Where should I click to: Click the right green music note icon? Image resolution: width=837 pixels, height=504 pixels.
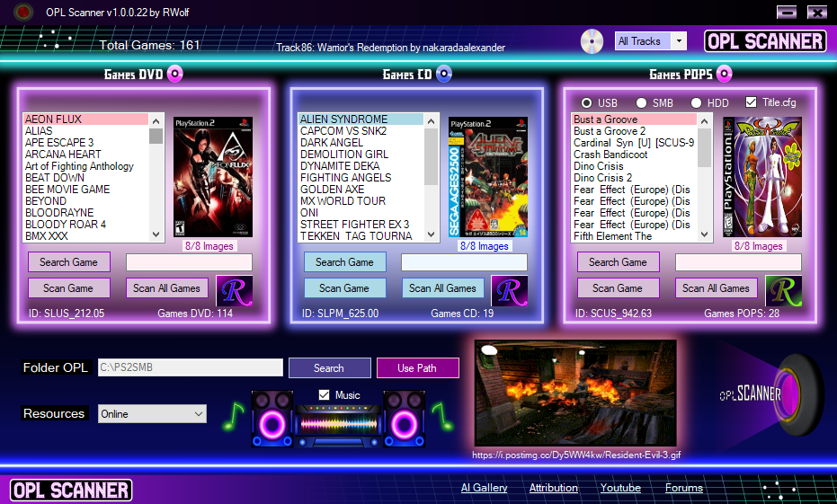tap(442, 417)
